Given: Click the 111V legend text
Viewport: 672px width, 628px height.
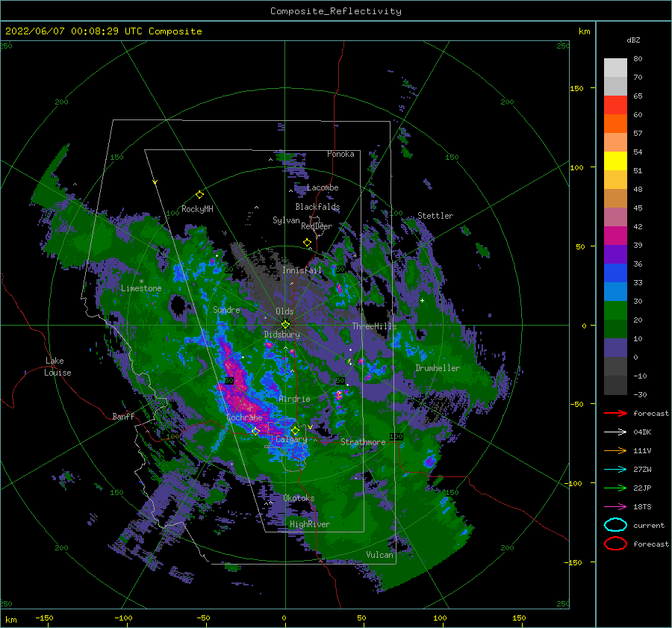Looking at the screenshot, I should click(642, 450).
